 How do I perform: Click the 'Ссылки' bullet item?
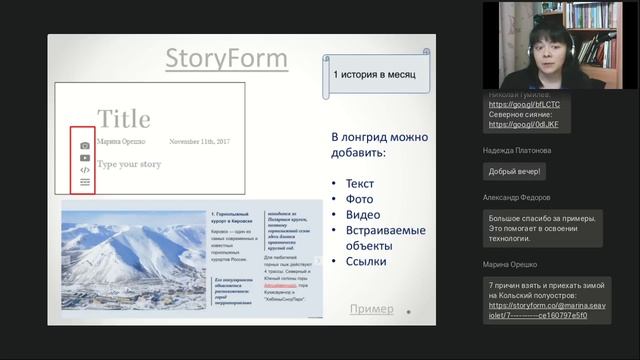click(366, 261)
